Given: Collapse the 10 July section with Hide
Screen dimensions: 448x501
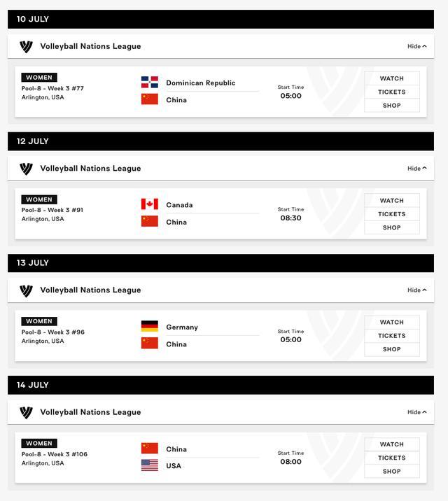Looking at the screenshot, I should (417, 46).
